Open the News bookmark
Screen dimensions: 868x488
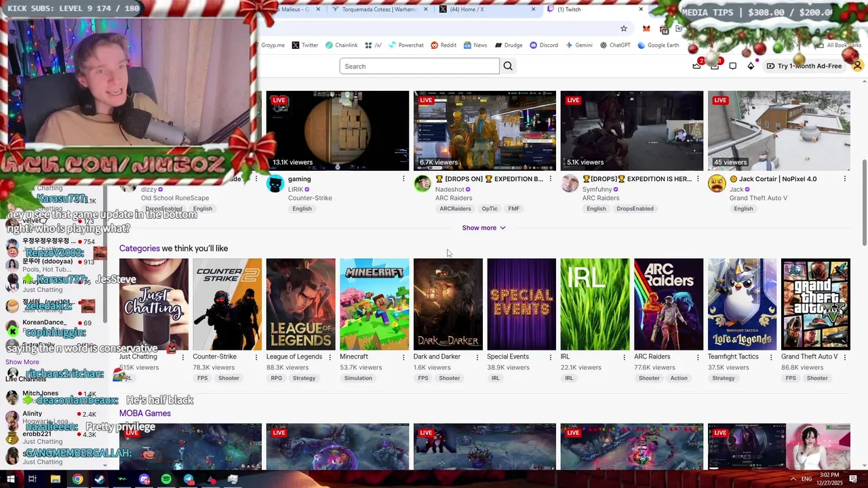point(475,45)
